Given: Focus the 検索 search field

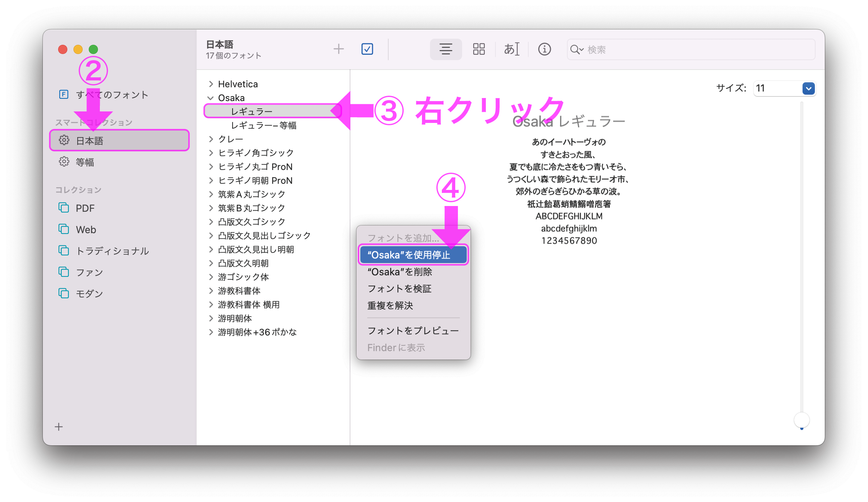Looking at the screenshot, I should click(691, 49).
